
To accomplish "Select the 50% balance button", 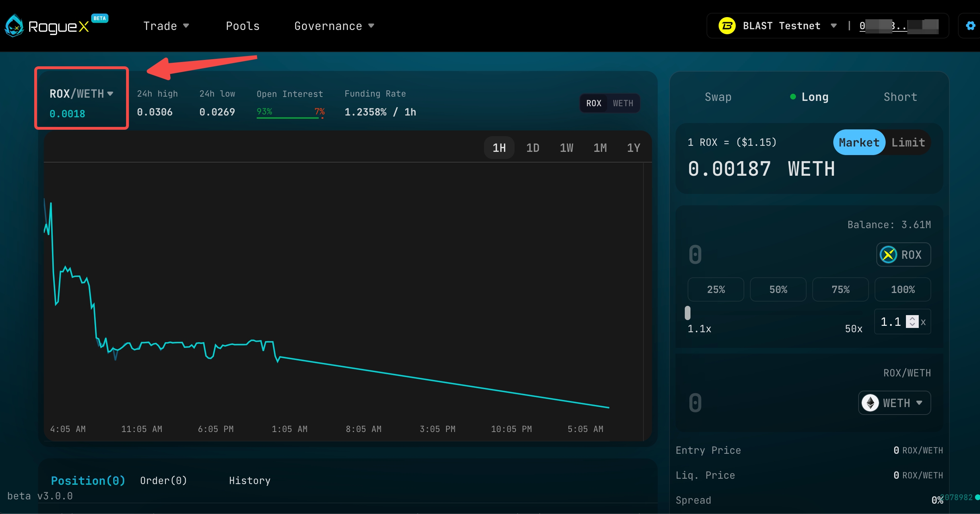I will (x=778, y=289).
